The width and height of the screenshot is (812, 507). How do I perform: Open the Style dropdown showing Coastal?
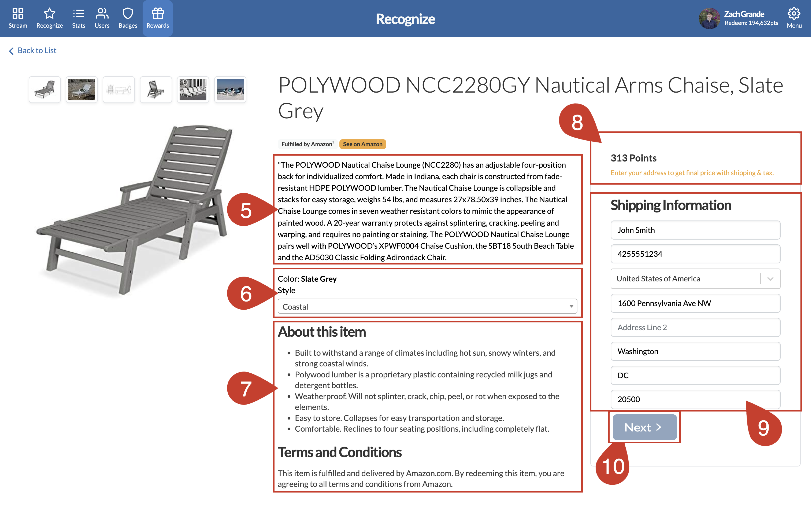(x=428, y=306)
